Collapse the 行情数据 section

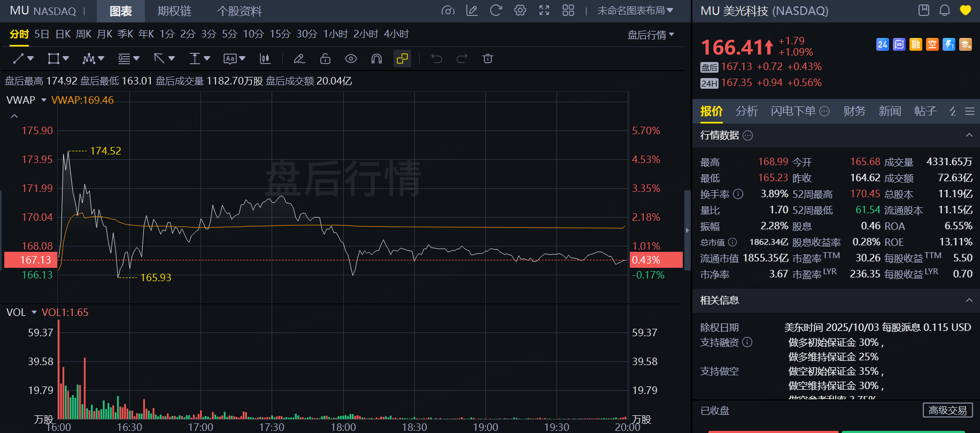[969, 135]
